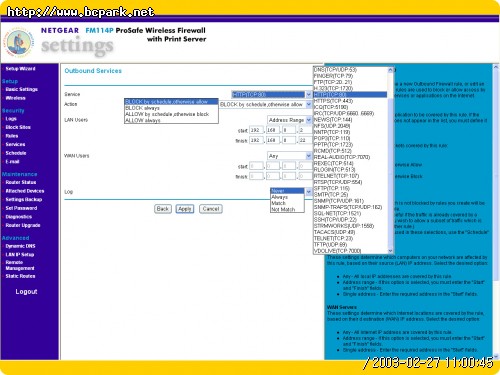
Task: Expand the WAN Users Any dropdown
Action: [x=309, y=156]
